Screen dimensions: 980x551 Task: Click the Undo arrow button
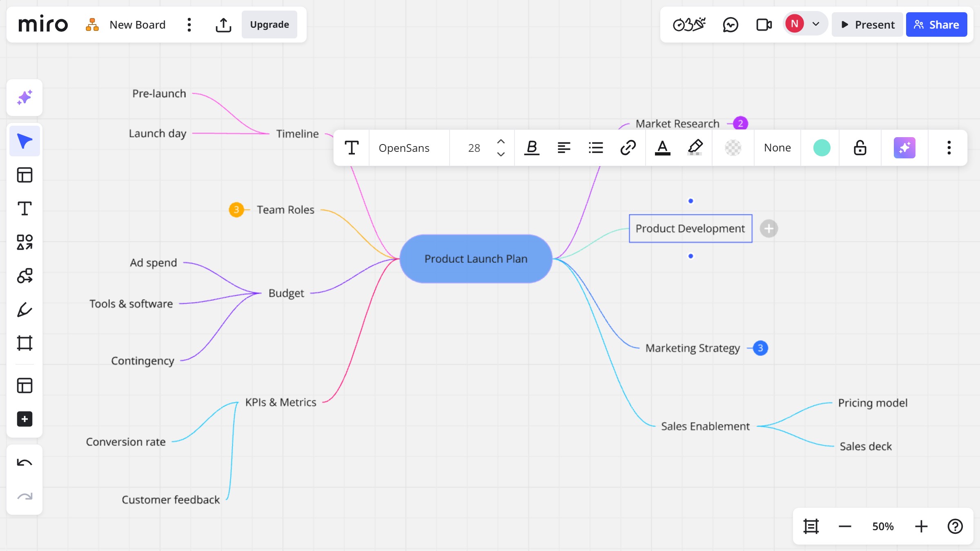coord(24,463)
